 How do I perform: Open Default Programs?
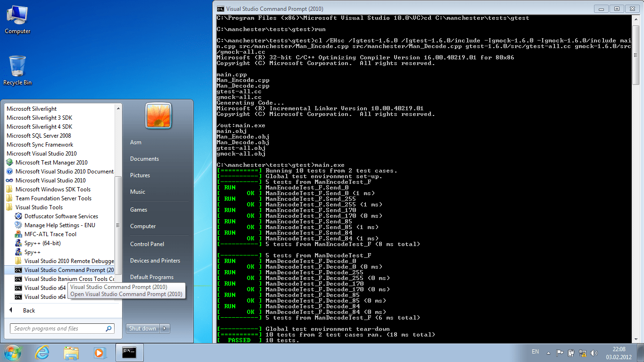152,277
